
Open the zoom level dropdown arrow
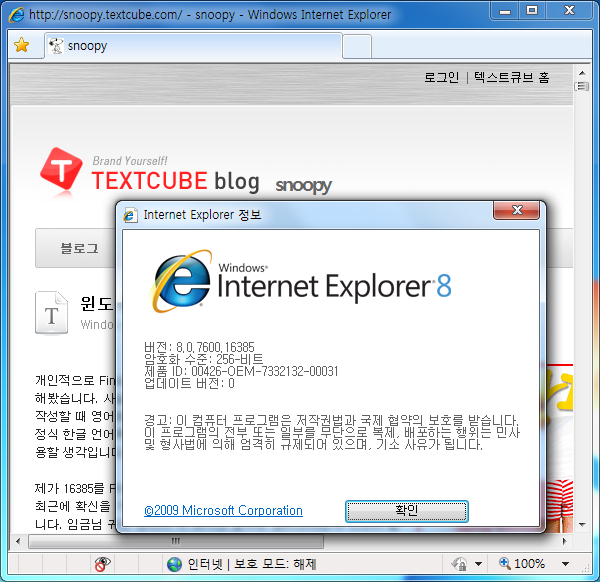tap(565, 564)
